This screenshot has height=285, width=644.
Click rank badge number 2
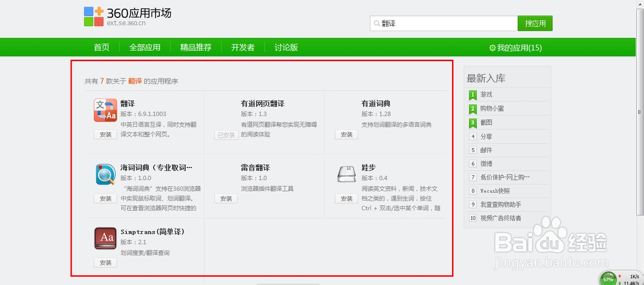tap(473, 109)
